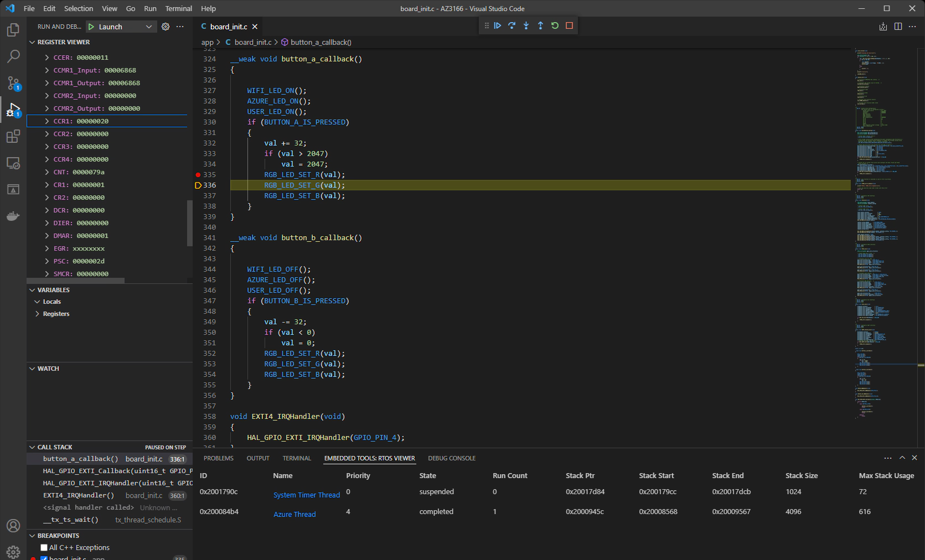Viewport: 925px width, 560px height.
Task: Switch to the Debug Console tab
Action: (452, 458)
